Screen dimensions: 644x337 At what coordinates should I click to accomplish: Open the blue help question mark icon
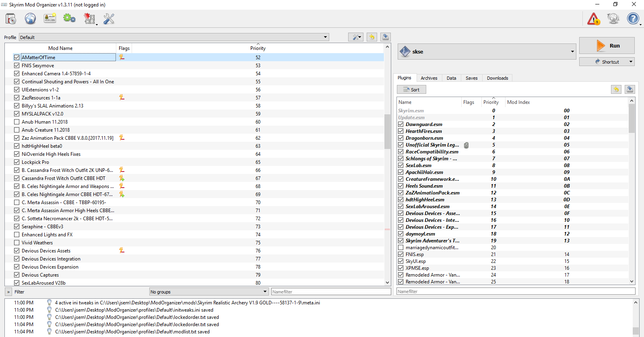(x=633, y=19)
